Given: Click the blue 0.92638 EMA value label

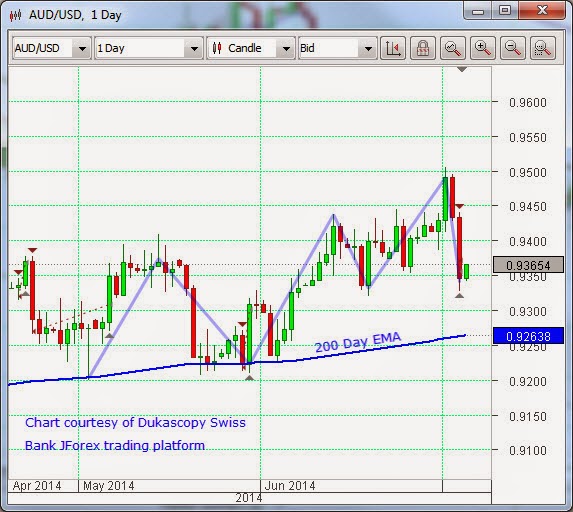Looking at the screenshot, I should [x=528, y=336].
